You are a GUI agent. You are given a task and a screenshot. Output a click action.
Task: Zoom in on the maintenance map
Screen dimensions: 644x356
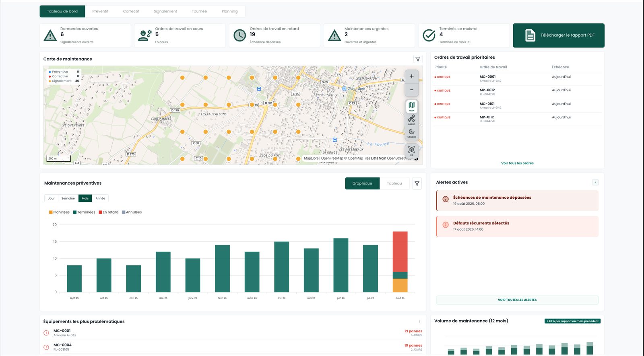[411, 76]
